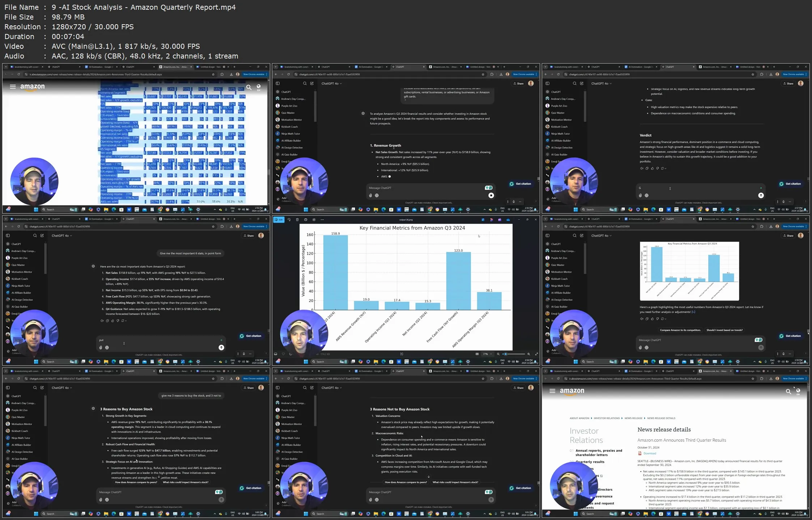Click new chat pencil icon in Verdict frame

(x=582, y=83)
